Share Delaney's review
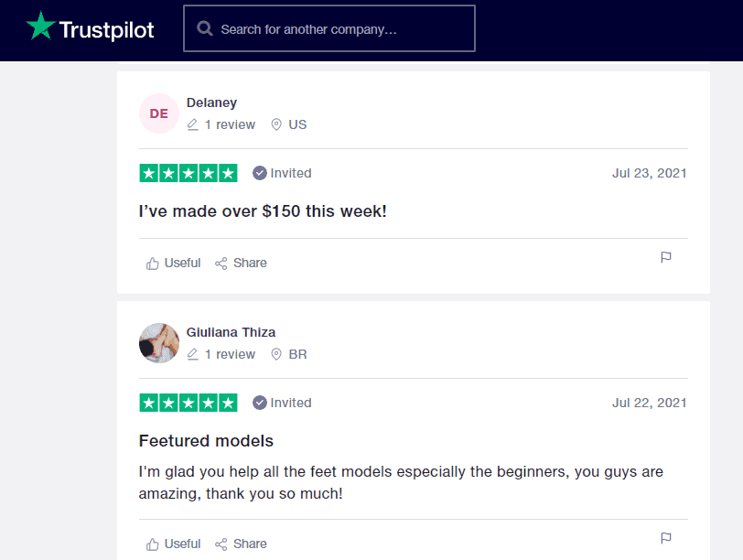 point(241,263)
